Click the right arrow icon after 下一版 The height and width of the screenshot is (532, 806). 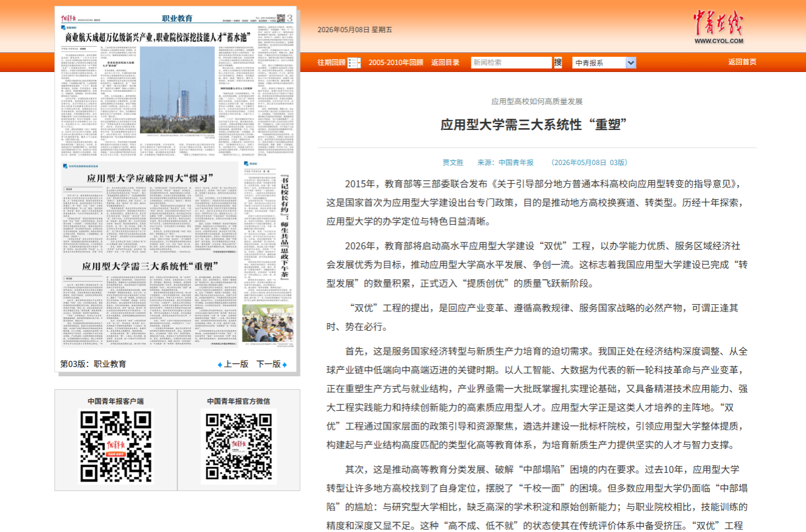click(x=285, y=365)
